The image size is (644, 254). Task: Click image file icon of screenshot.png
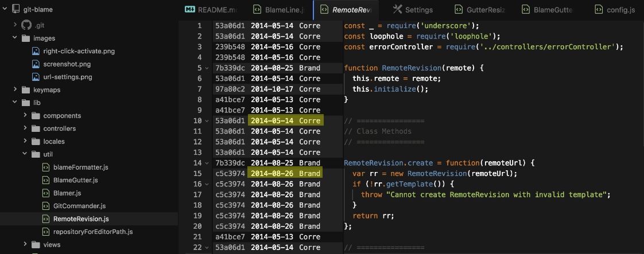pyautogui.click(x=36, y=64)
